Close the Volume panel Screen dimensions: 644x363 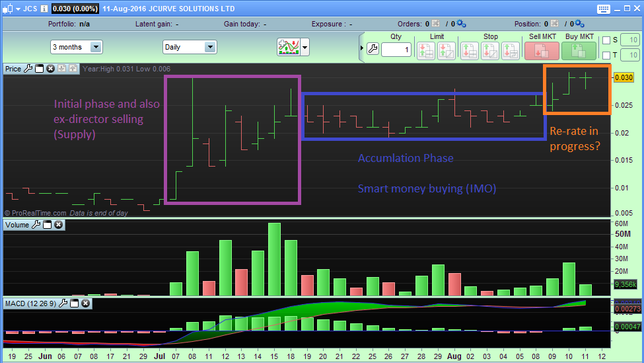(58, 224)
